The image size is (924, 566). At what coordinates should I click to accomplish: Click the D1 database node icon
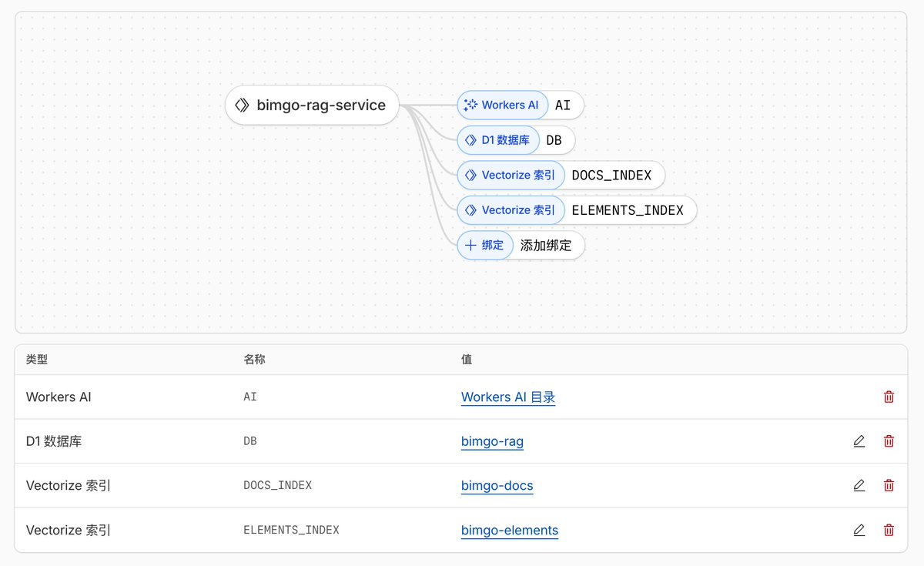[x=470, y=140]
